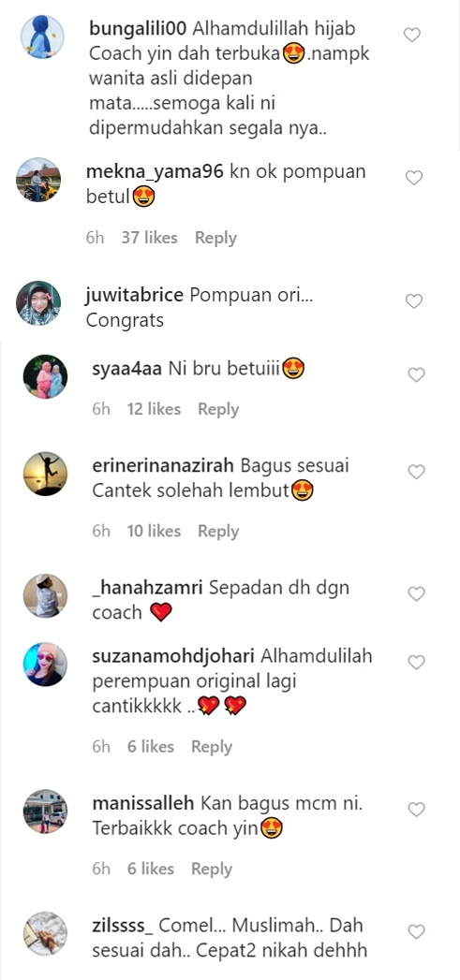460x980 pixels.
Task: Like bungalili00's comment with the heart icon
Action: tap(412, 35)
